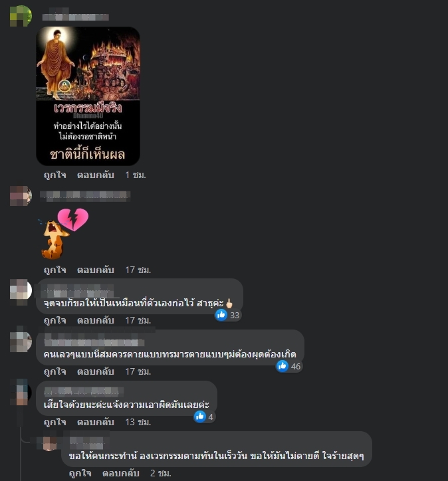Open the crying fox broken-heart sticker
Screen dimensions: 448x481
tap(64, 233)
